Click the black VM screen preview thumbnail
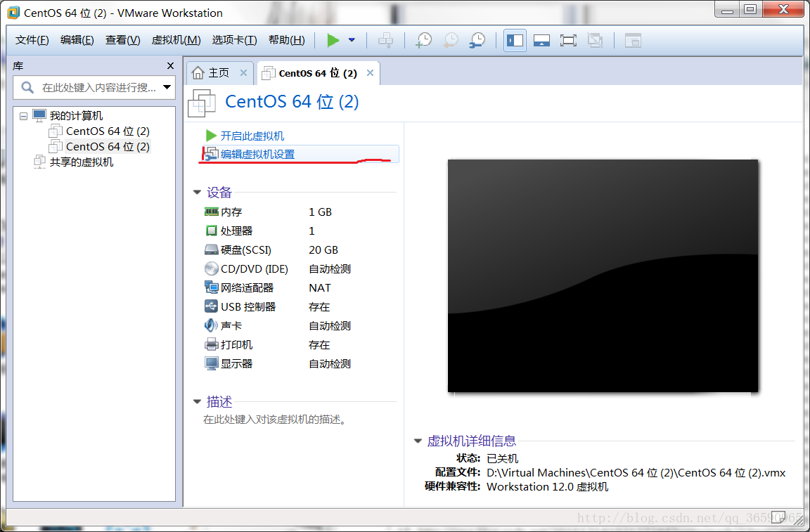Screen dimensions: 810x532 [x=603, y=275]
